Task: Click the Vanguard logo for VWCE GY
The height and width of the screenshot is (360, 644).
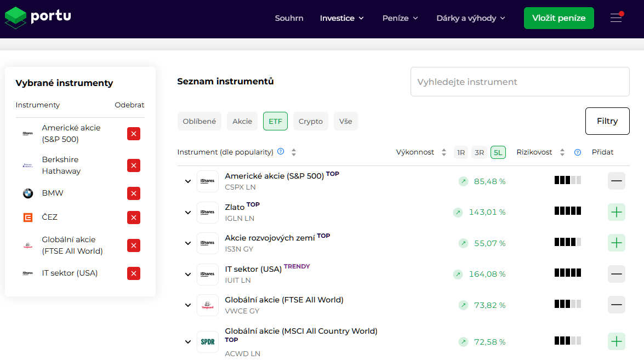Action: click(207, 305)
